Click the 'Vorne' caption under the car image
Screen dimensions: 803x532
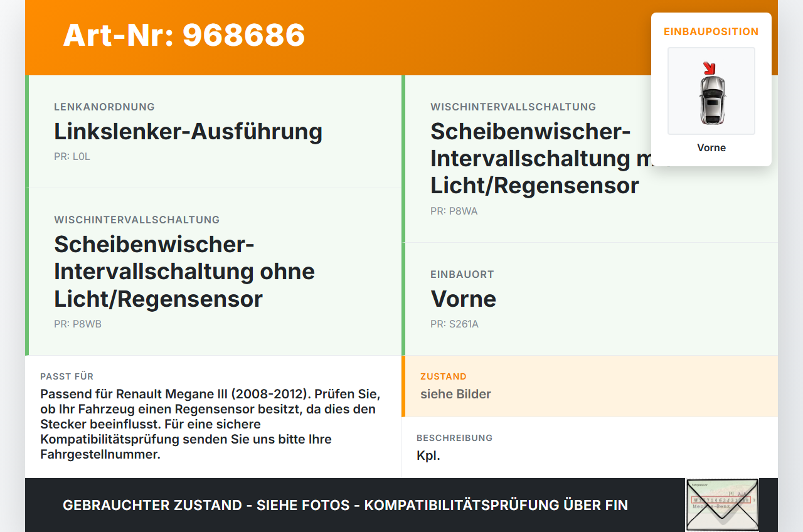pos(711,147)
